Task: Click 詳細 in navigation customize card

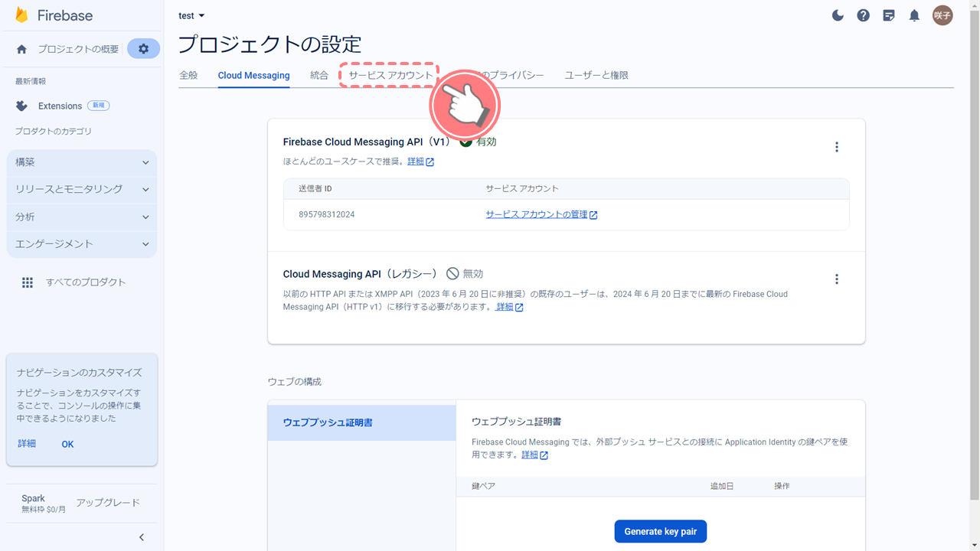Action: coord(27,444)
